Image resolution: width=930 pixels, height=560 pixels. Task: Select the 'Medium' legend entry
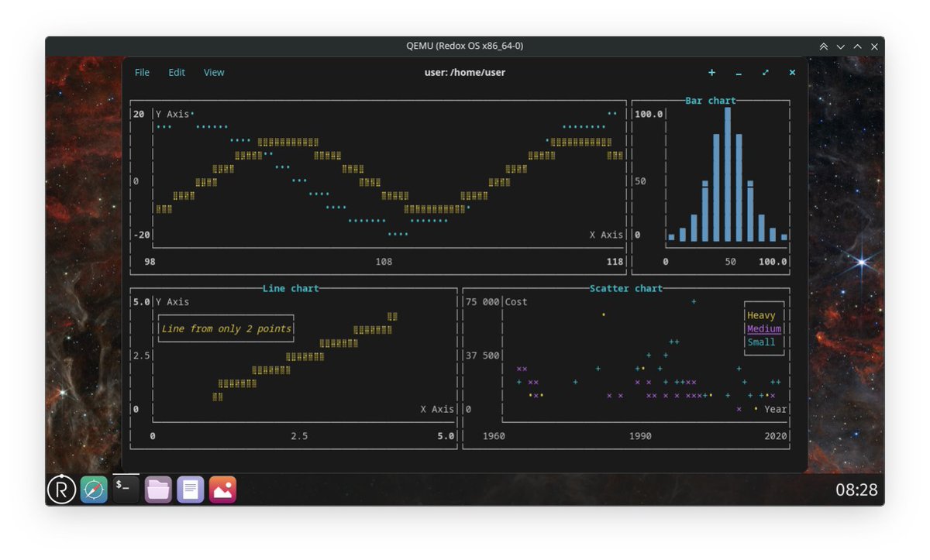[764, 328]
